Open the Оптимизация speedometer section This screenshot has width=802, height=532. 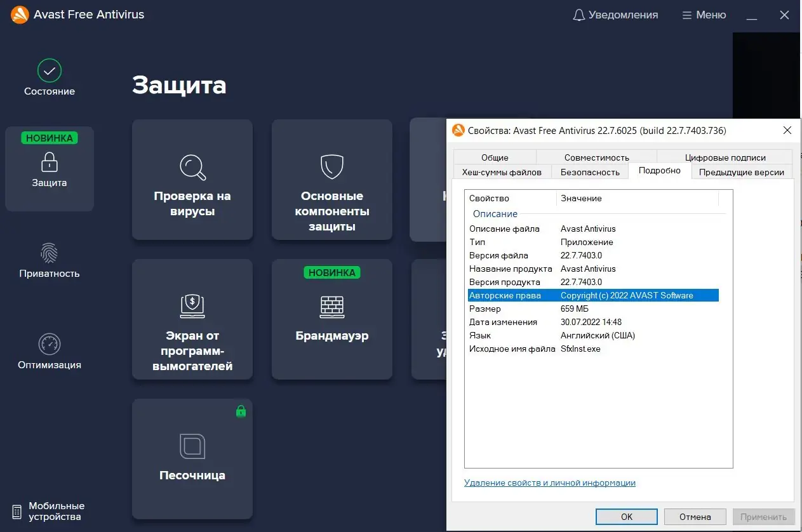tap(49, 349)
